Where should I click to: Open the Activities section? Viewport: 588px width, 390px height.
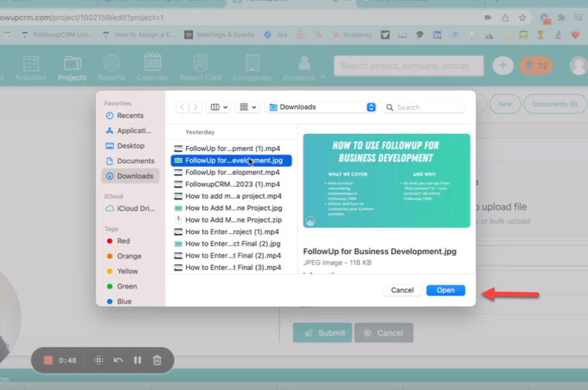point(31,67)
